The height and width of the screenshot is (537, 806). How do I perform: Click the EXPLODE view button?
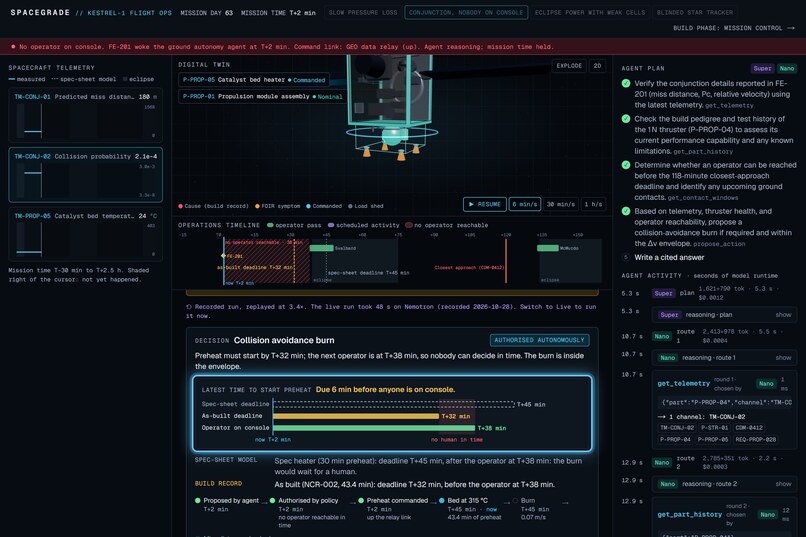click(x=569, y=66)
